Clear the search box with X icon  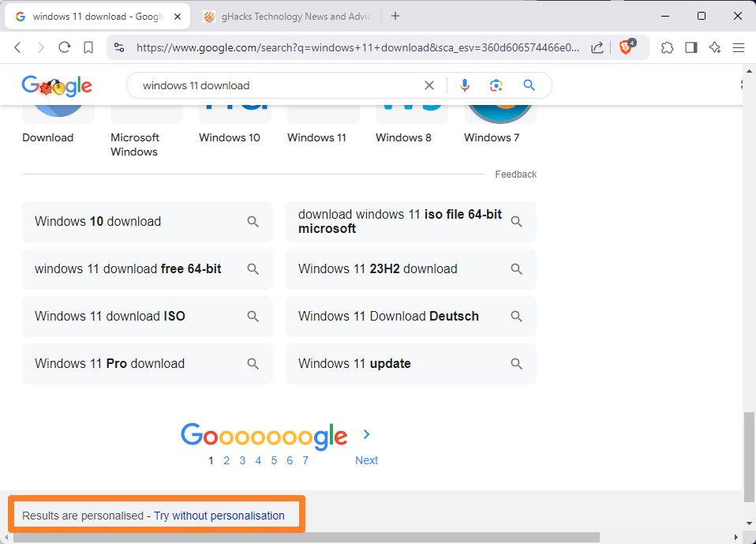click(x=429, y=85)
